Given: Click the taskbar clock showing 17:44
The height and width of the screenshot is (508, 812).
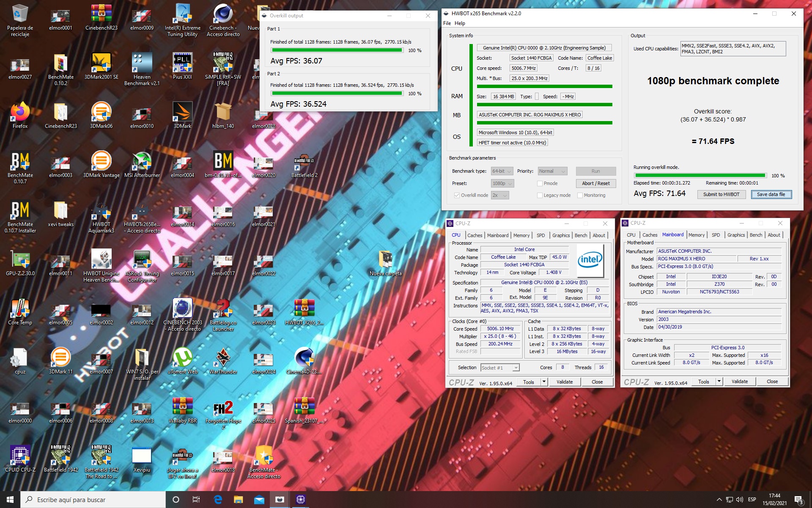Looking at the screenshot, I should tap(774, 500).
